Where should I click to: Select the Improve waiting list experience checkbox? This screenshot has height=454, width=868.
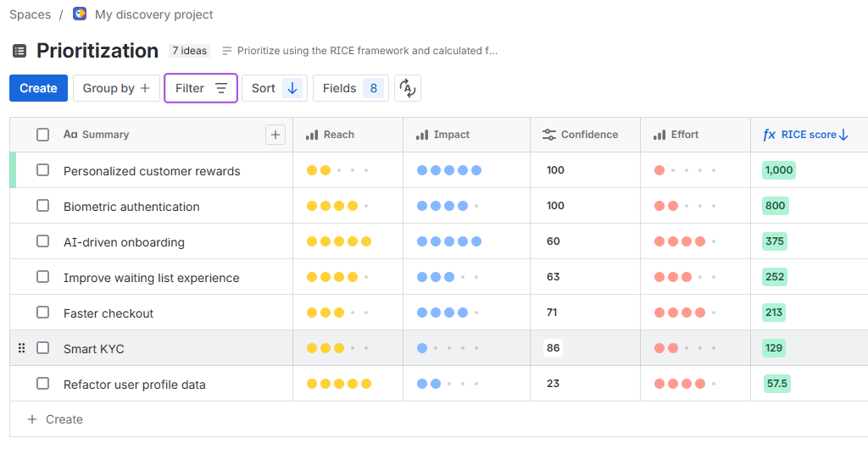(x=42, y=276)
